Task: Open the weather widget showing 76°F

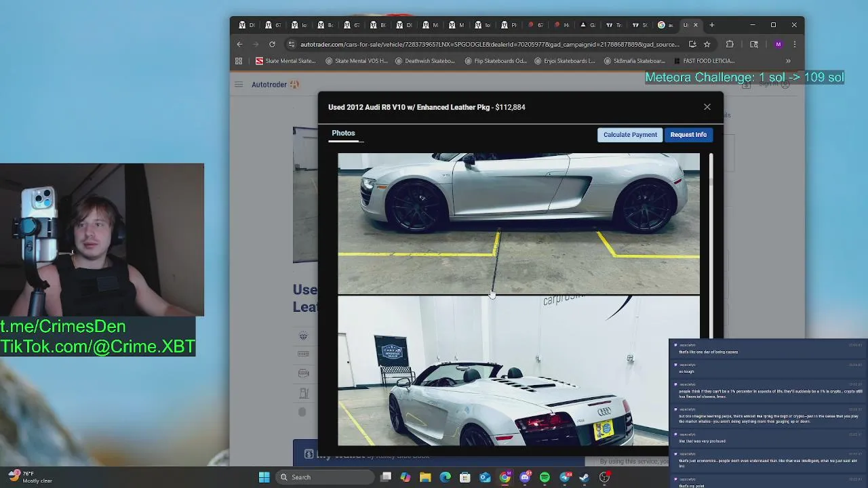Action: [31, 477]
